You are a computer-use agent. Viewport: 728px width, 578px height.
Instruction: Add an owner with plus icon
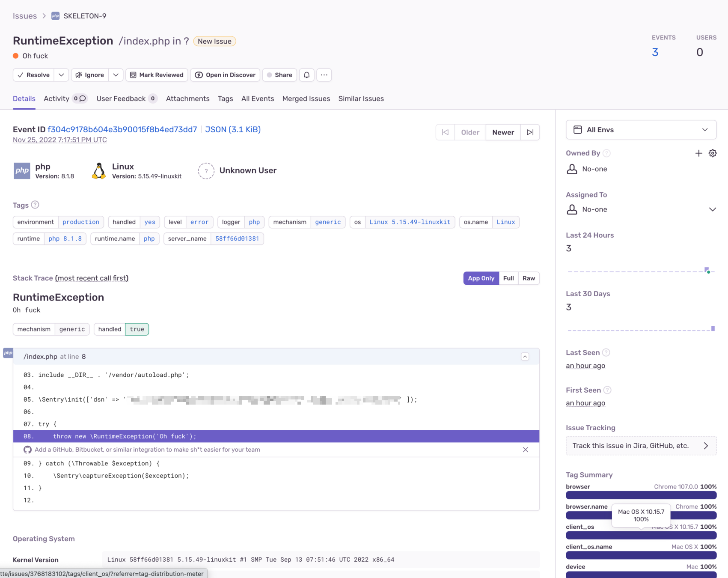pos(698,153)
